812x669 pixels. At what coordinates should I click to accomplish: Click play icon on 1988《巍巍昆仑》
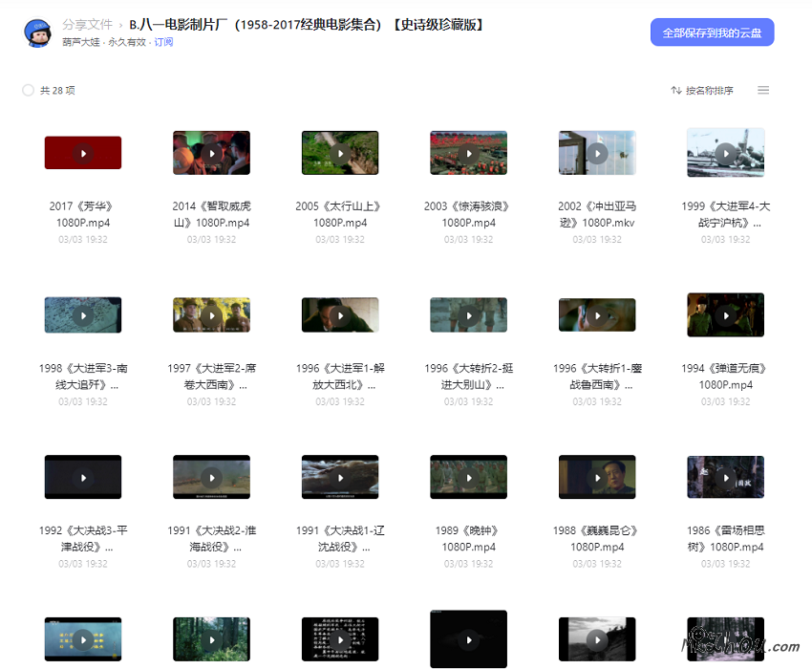597,477
